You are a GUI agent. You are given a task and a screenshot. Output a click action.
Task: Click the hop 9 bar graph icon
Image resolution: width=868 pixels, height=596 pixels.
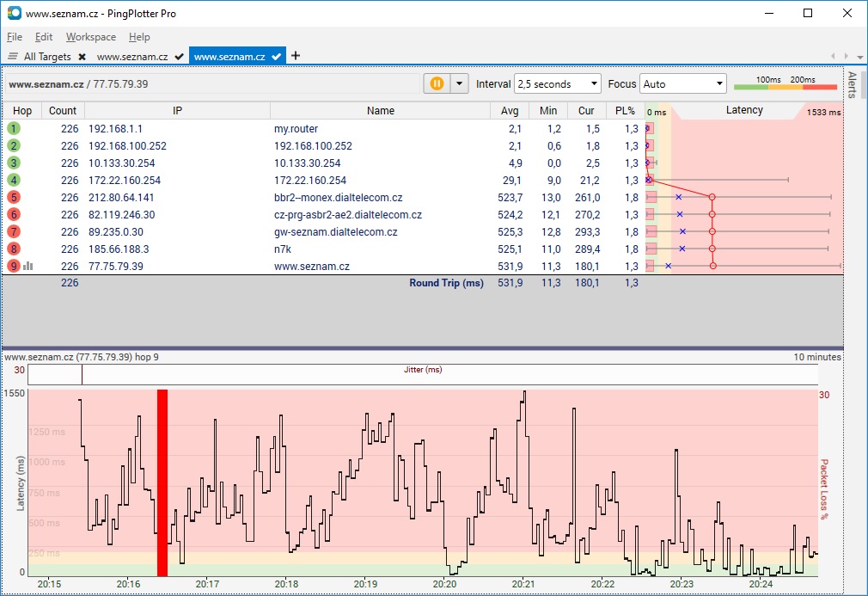pos(28,266)
